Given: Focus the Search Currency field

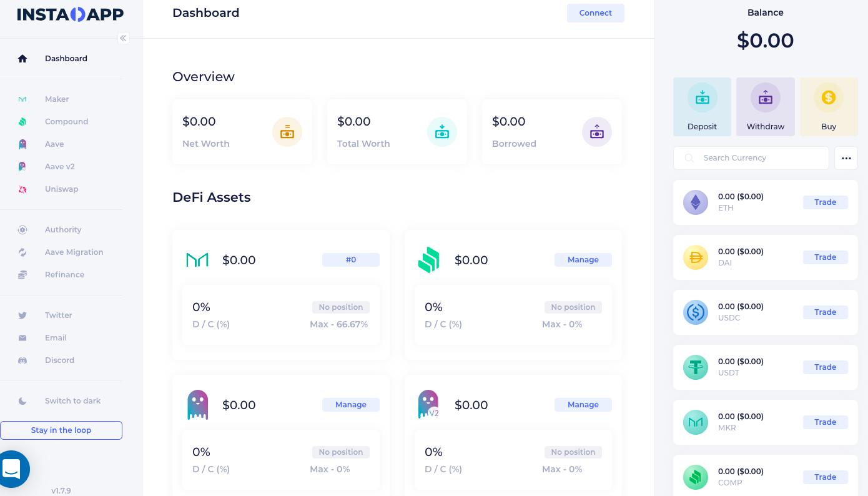Looking at the screenshot, I should (x=759, y=158).
